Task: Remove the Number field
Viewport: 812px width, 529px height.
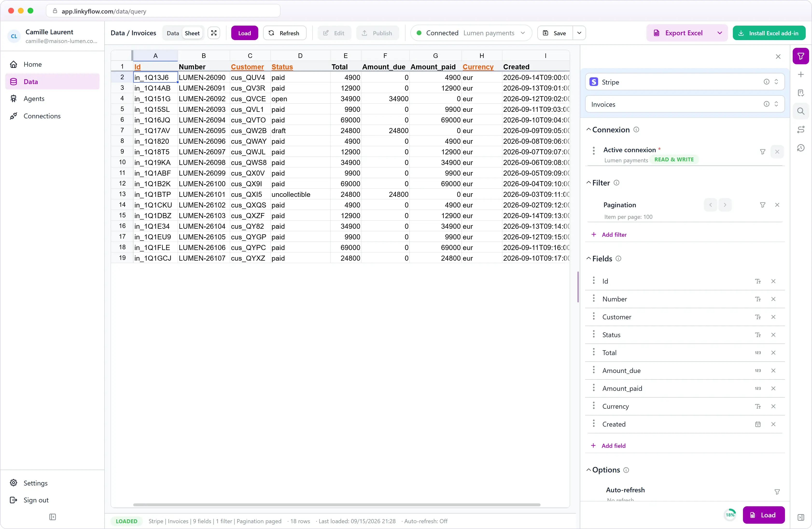Action: point(773,299)
